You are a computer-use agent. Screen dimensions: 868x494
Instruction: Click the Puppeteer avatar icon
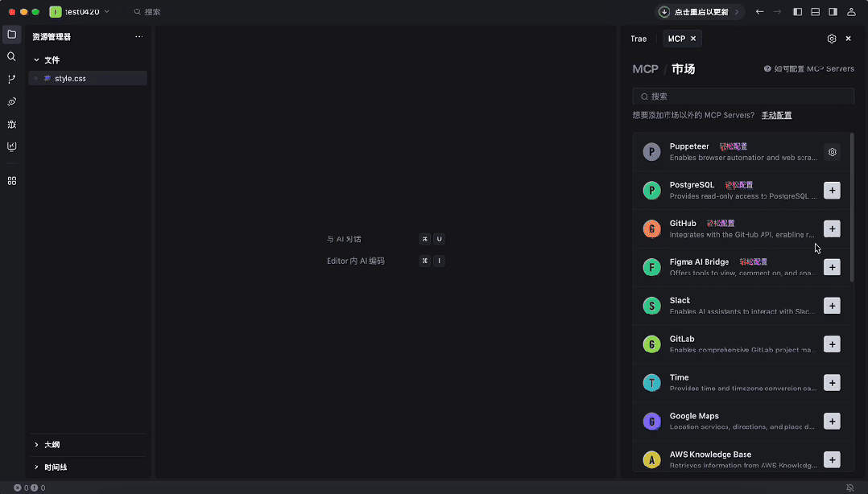(x=651, y=151)
